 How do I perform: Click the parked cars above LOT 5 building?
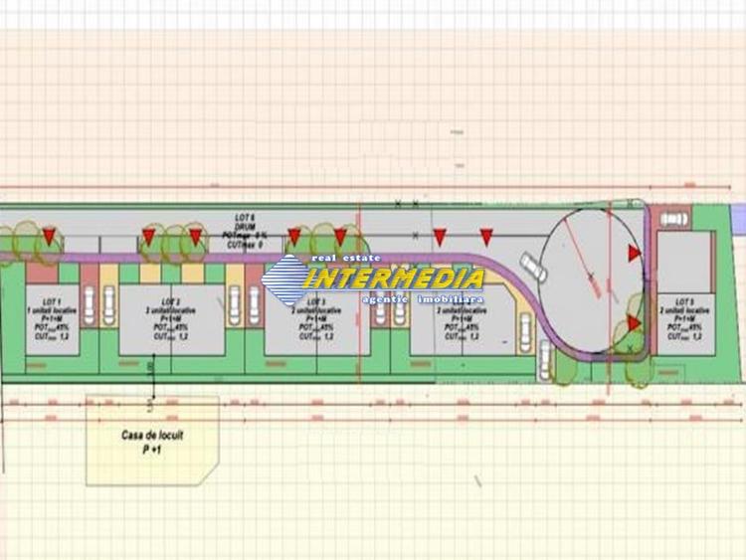673,219
